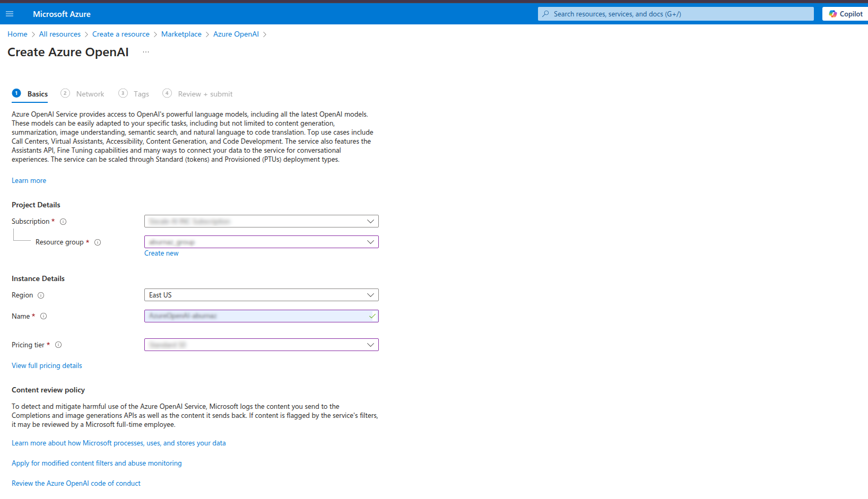Click the Name info icon

pos(44,316)
